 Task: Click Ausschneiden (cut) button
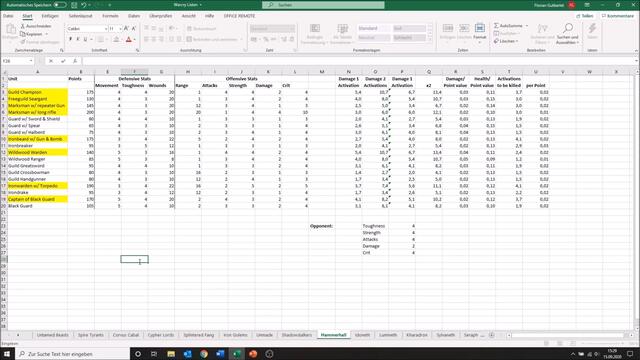point(36,26)
